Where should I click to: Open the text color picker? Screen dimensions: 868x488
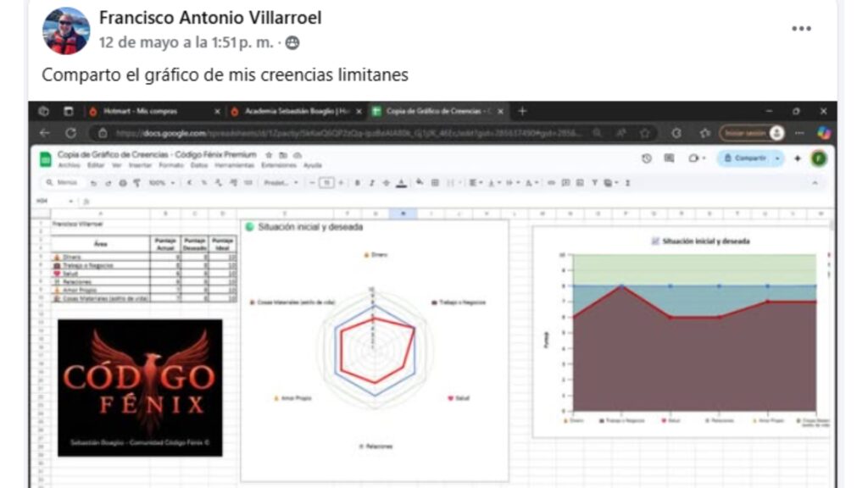(401, 183)
